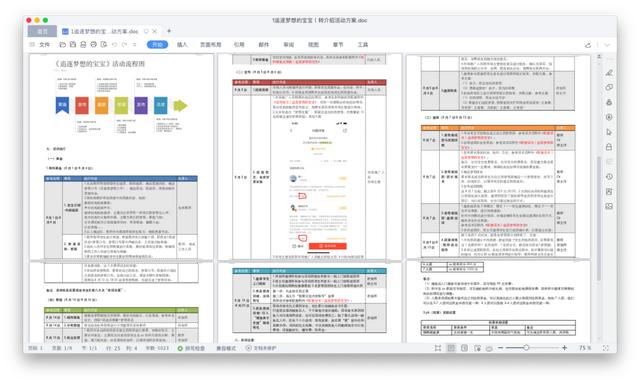Click the cursor select icon in right sidebar
640x384 pixels.
click(609, 132)
